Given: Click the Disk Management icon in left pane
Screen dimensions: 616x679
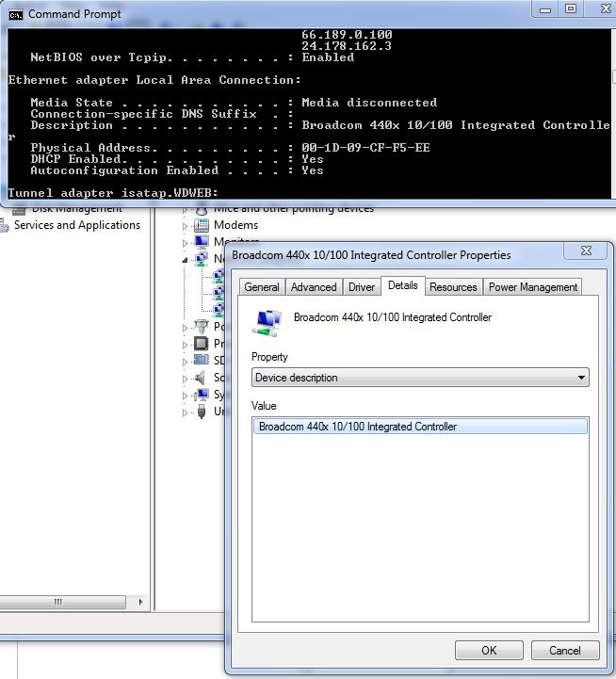Looking at the screenshot, I should click(x=19, y=211).
